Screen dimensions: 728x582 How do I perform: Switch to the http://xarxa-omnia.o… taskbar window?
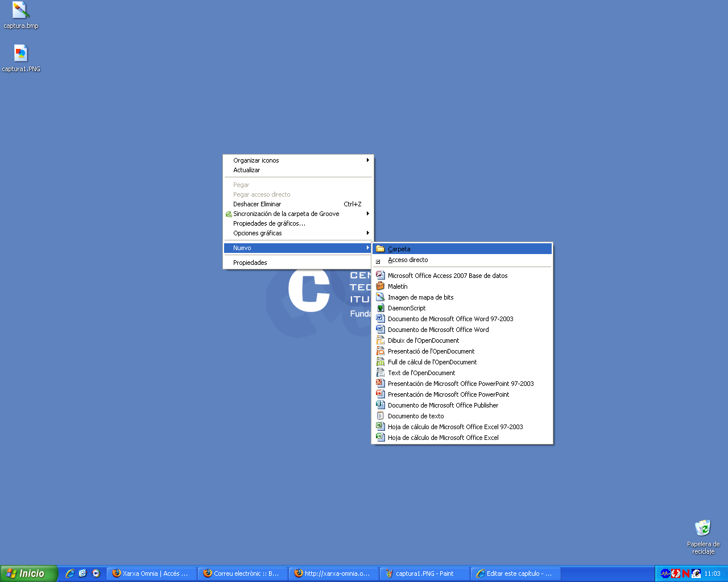tap(334, 573)
